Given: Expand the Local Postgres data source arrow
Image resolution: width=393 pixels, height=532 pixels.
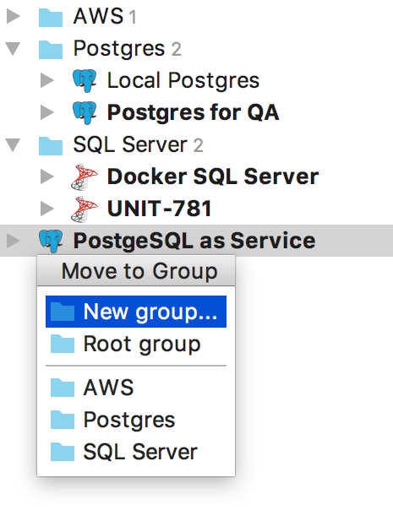Looking at the screenshot, I should [46, 80].
